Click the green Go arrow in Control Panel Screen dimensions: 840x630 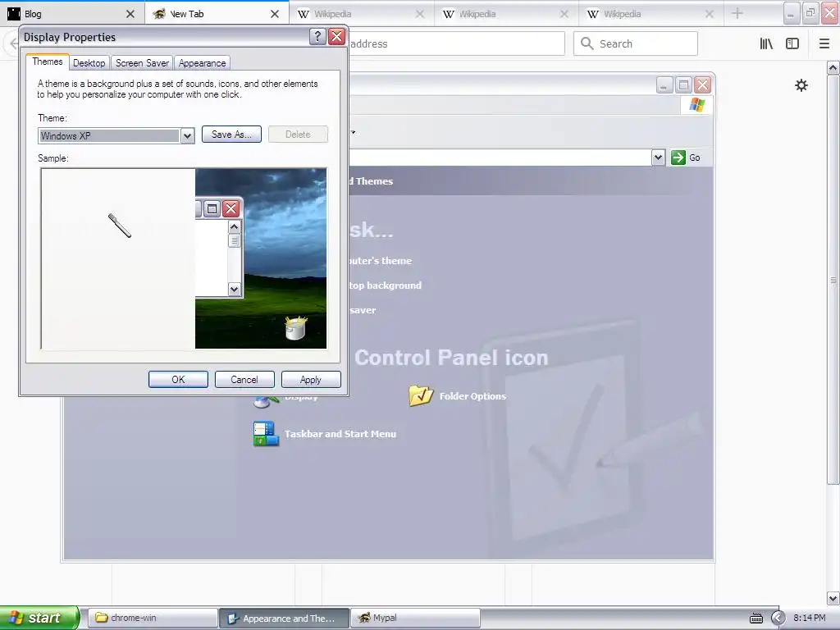point(678,157)
